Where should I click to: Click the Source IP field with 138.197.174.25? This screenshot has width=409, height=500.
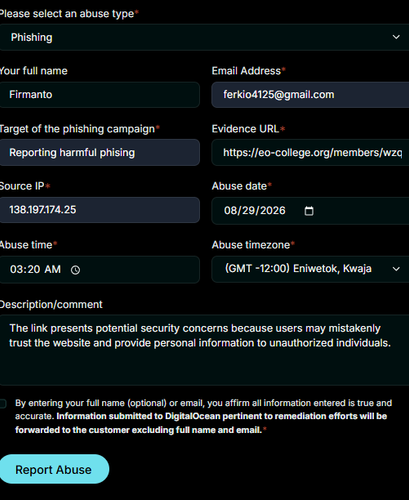(100, 210)
